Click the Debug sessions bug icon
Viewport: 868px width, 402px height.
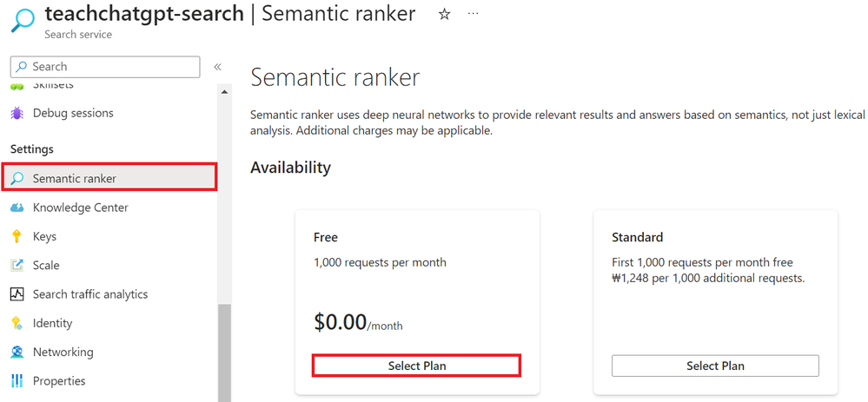(17, 113)
